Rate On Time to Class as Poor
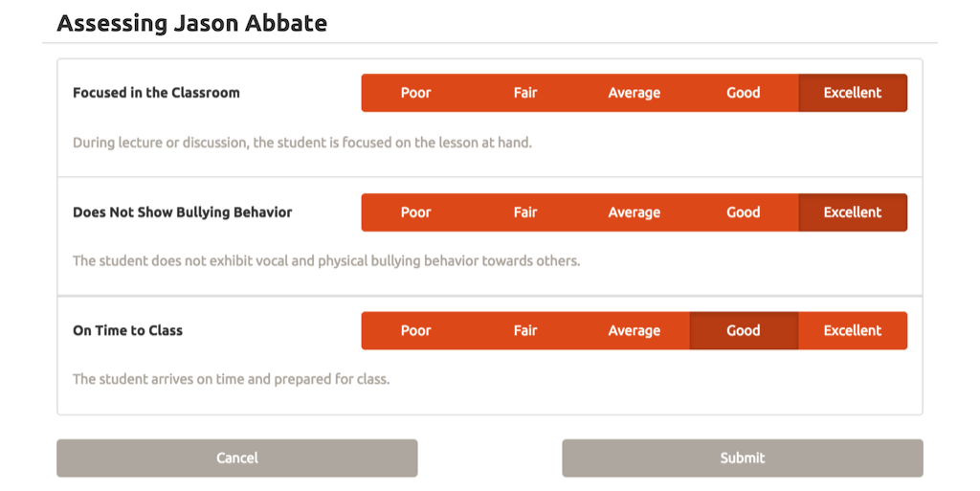Screen dimensions: 980x491 pyautogui.click(x=415, y=330)
